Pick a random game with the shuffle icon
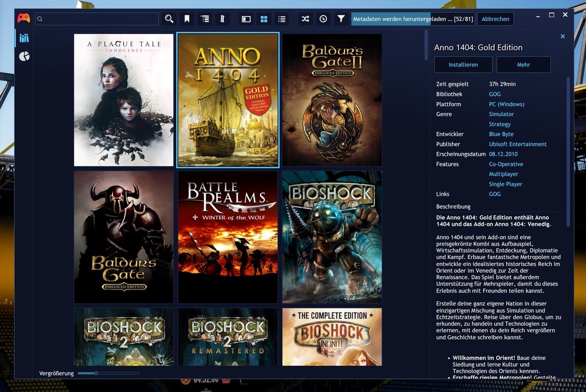The width and height of the screenshot is (586, 392). point(305,19)
